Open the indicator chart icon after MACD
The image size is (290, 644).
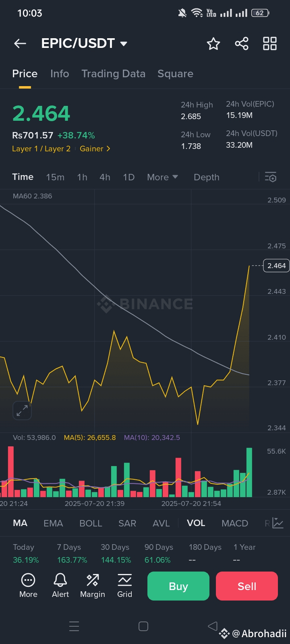click(278, 523)
